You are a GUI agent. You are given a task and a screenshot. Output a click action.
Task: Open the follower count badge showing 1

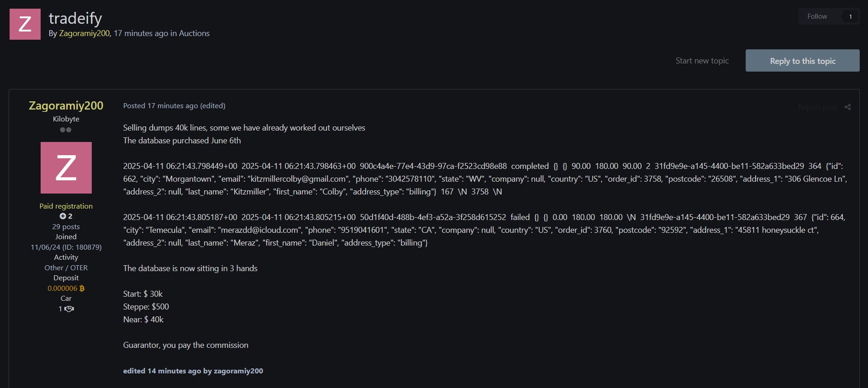[850, 16]
